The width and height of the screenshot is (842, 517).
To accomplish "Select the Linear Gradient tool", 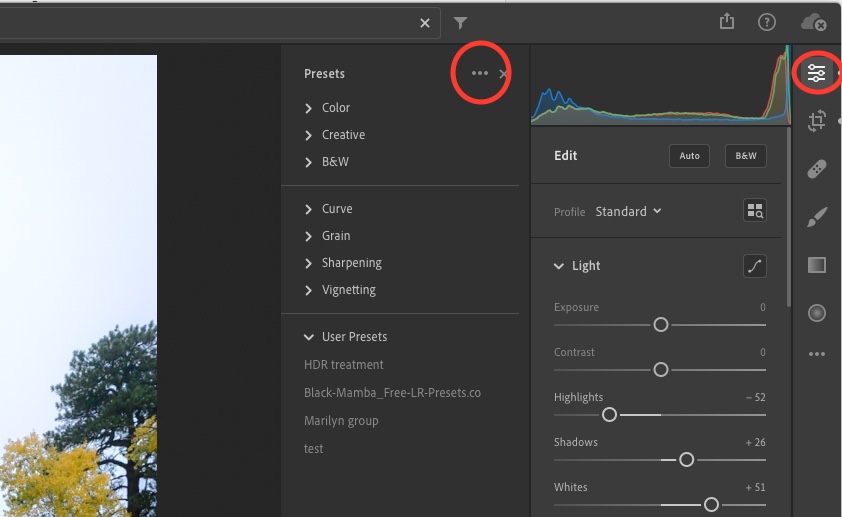I will [x=816, y=265].
